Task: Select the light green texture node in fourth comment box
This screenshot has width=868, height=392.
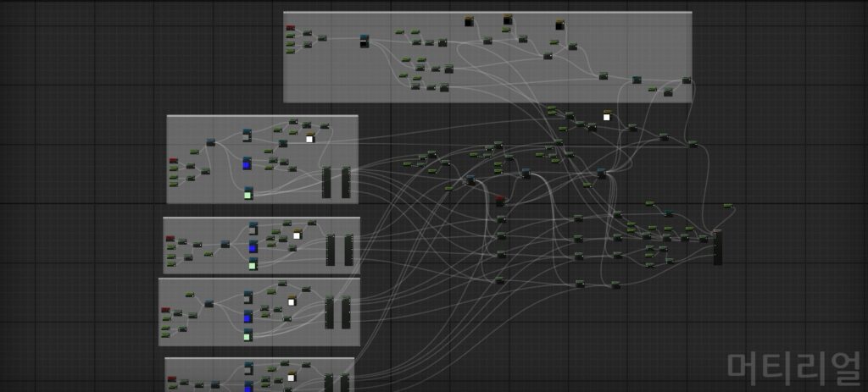Action: pos(248,335)
